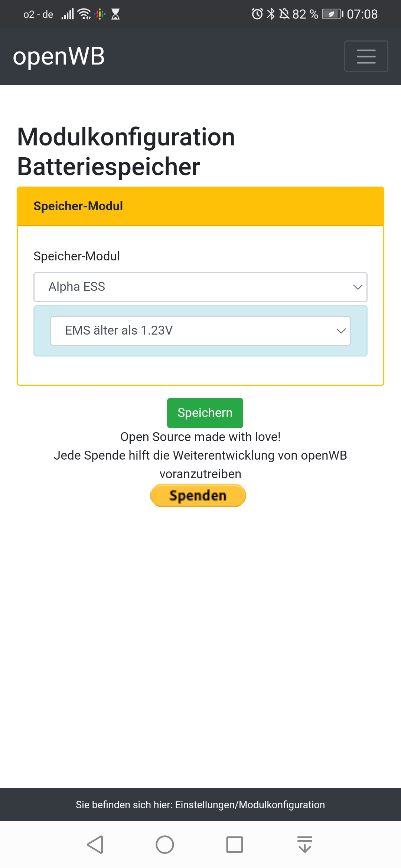The image size is (401, 868).
Task: Tap the clock time 07:08
Action: 362,14
